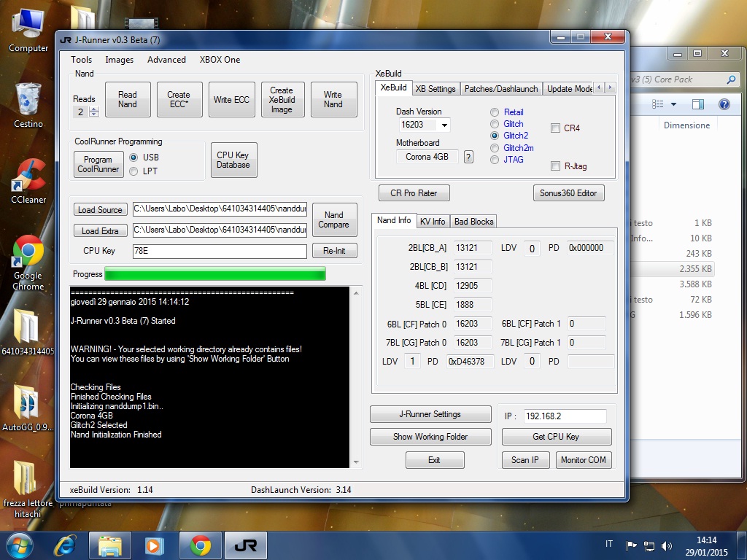The image size is (747, 560).
Task: Click the green Progress bar
Action: tap(215, 274)
